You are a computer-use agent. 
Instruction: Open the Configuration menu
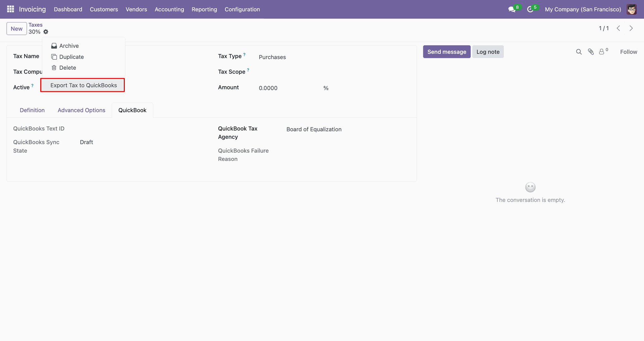[x=242, y=9]
